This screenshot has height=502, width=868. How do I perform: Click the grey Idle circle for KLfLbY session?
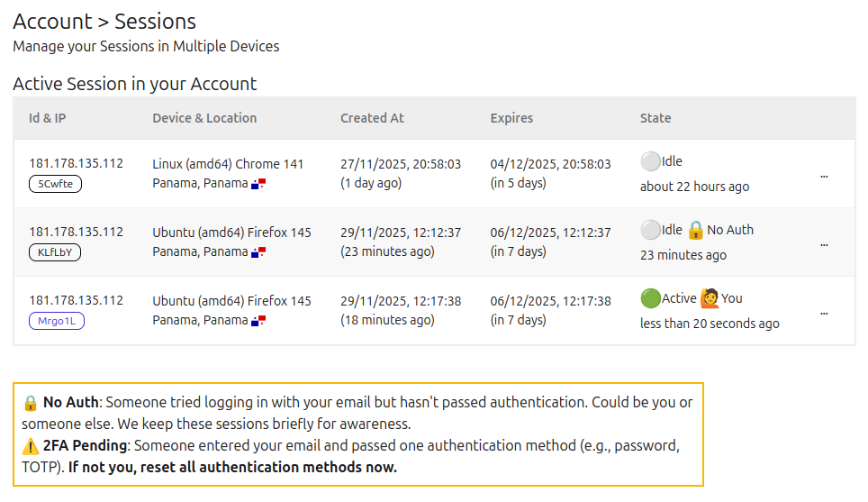point(650,230)
